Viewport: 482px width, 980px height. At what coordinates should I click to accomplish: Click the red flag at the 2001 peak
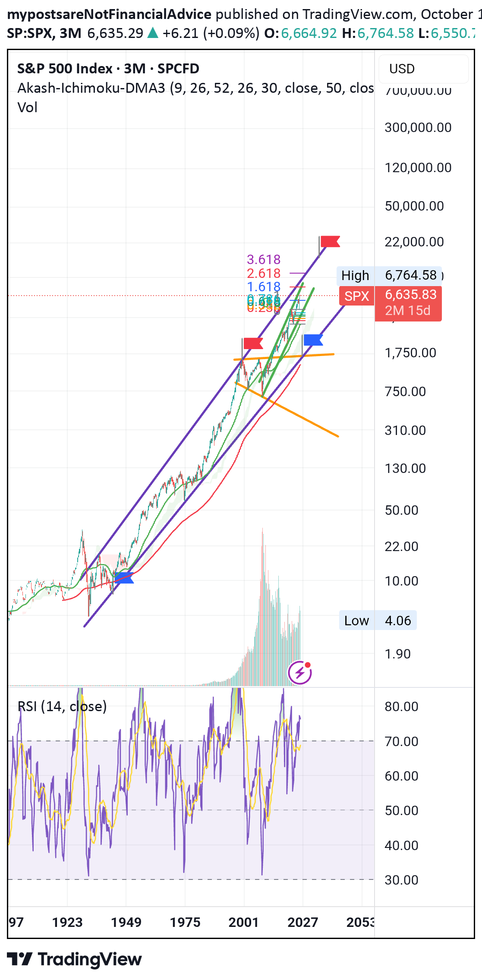253,343
